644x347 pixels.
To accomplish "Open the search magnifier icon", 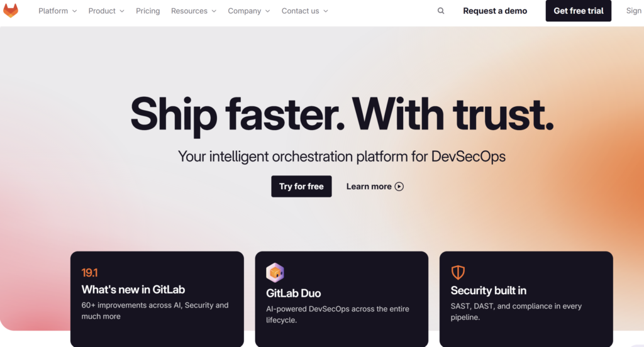I will pos(441,11).
